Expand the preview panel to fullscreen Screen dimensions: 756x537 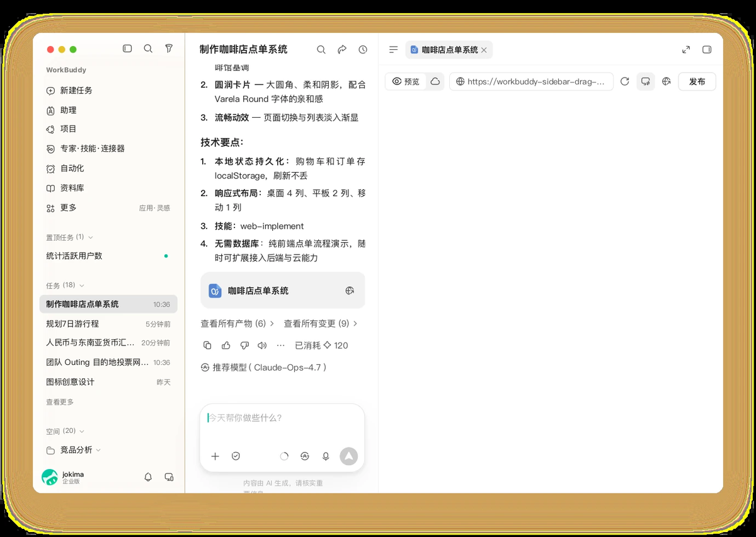point(686,49)
